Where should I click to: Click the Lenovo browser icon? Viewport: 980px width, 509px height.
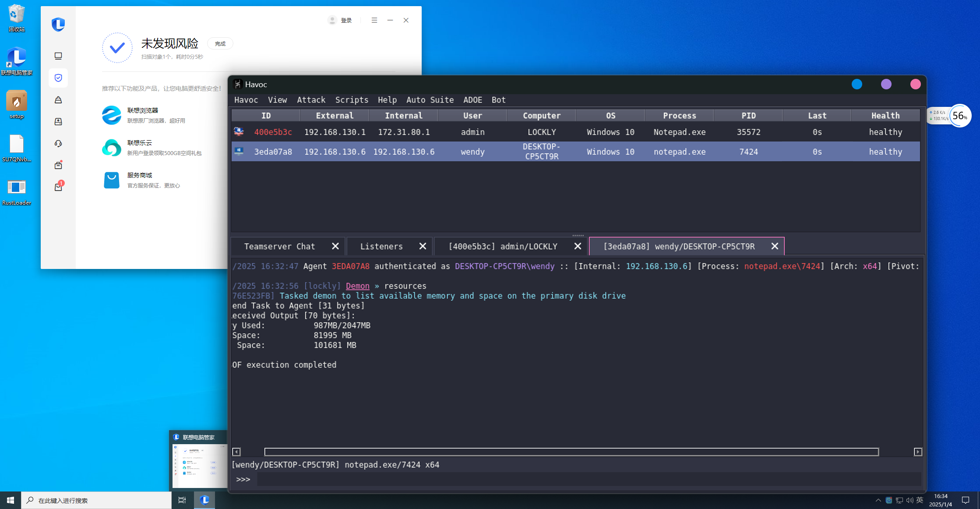coord(111,115)
